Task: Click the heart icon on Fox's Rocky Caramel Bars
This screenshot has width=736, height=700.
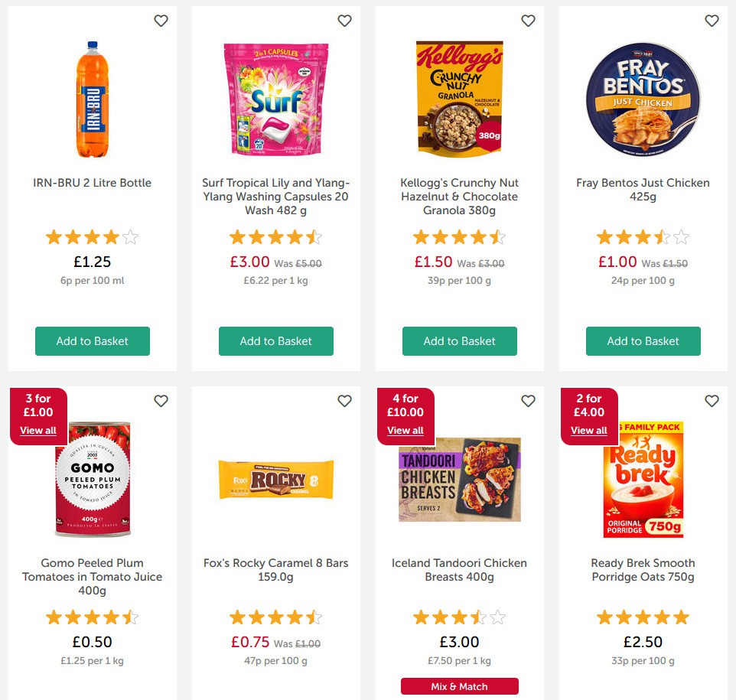Action: click(x=344, y=401)
